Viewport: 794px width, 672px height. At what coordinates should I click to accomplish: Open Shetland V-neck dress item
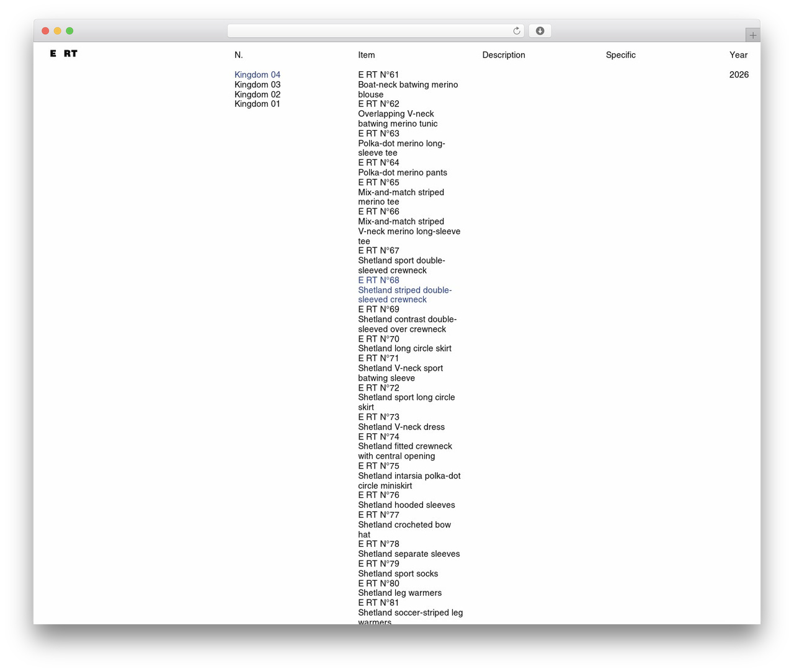tap(401, 422)
